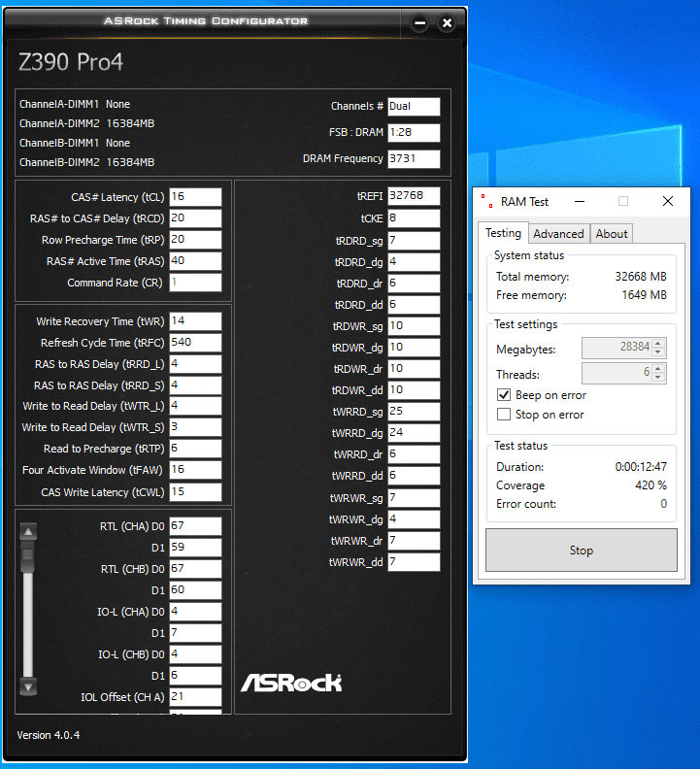Click the Four Activate Window (tFAW) field
700x769 pixels.
click(x=195, y=470)
